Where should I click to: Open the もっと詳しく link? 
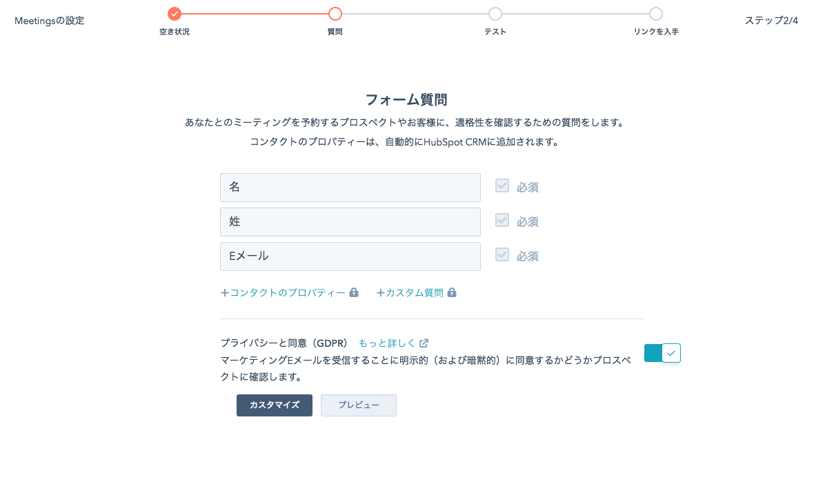point(387,343)
